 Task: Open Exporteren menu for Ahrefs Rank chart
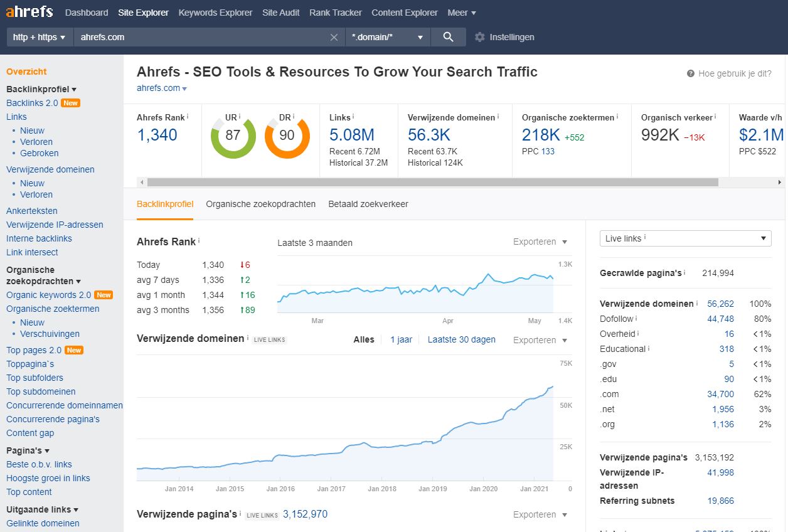click(540, 242)
